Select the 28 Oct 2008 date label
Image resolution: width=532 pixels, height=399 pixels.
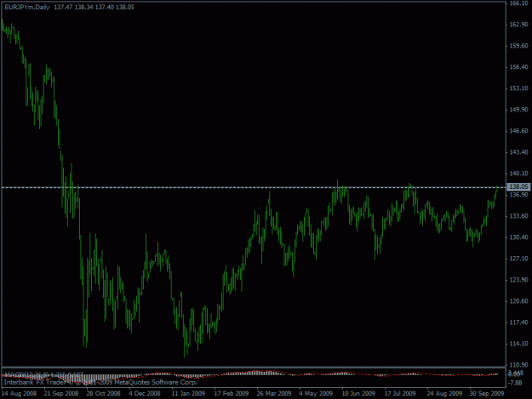point(103,394)
